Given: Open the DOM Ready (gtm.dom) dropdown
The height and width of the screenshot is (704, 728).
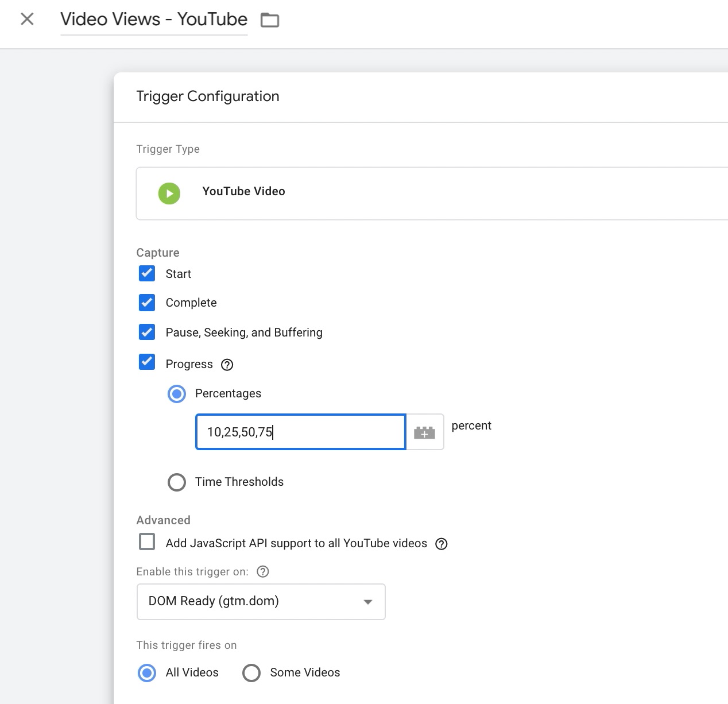Looking at the screenshot, I should [x=261, y=602].
